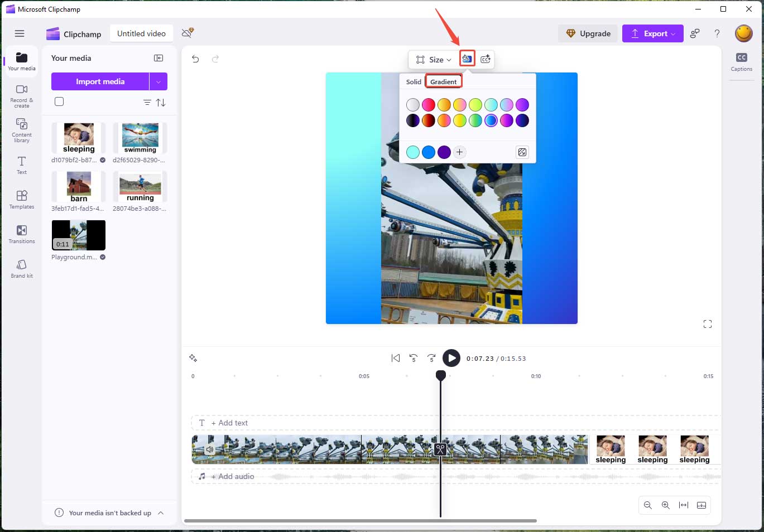Add a new custom gradient with the plus swatch
This screenshot has height=532, width=764.
(x=459, y=152)
